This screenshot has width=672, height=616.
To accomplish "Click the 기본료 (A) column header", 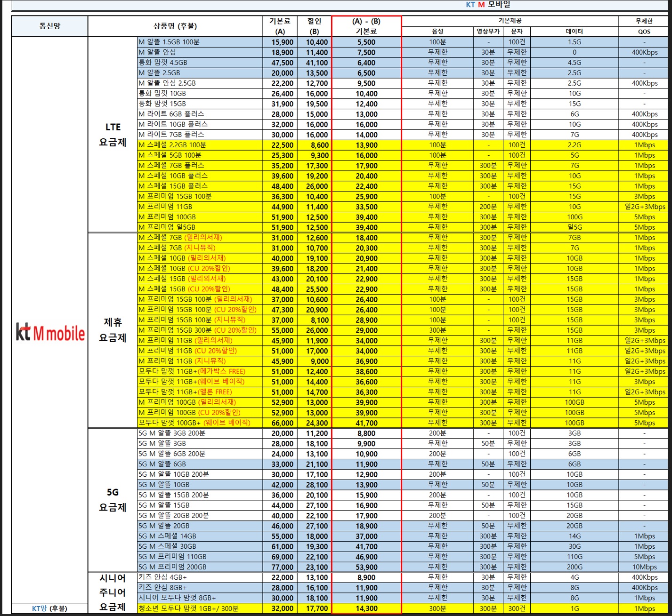I will pyautogui.click(x=280, y=26).
